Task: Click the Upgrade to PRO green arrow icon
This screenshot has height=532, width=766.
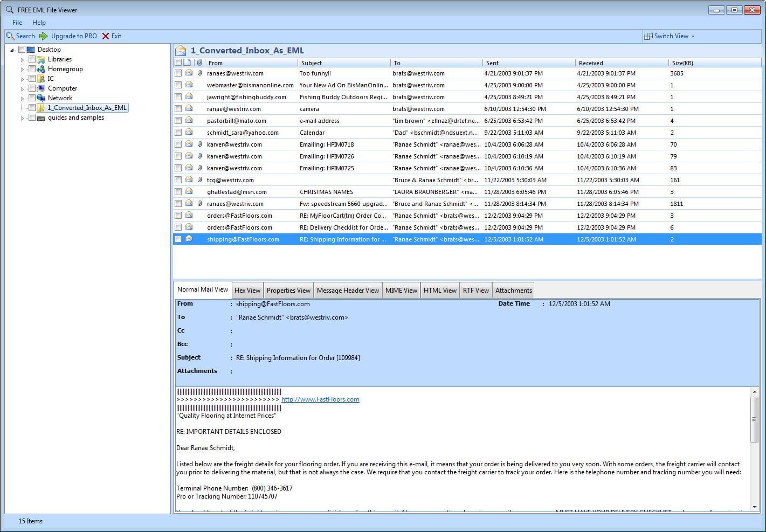Action: click(44, 36)
